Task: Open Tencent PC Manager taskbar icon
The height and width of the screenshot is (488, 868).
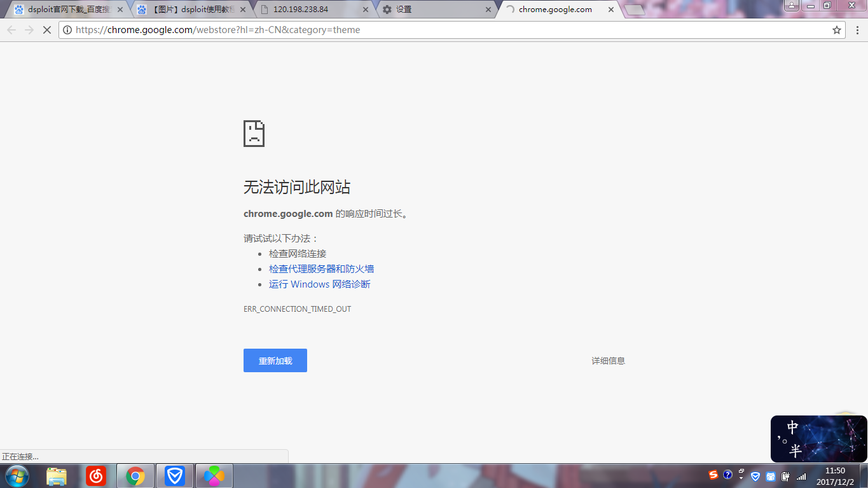Action: (174, 475)
